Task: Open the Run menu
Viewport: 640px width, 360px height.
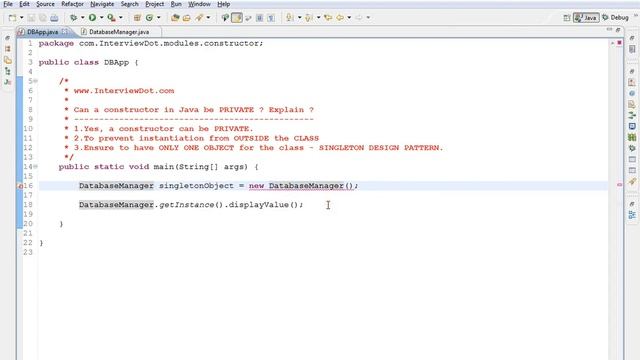Action: point(176,4)
